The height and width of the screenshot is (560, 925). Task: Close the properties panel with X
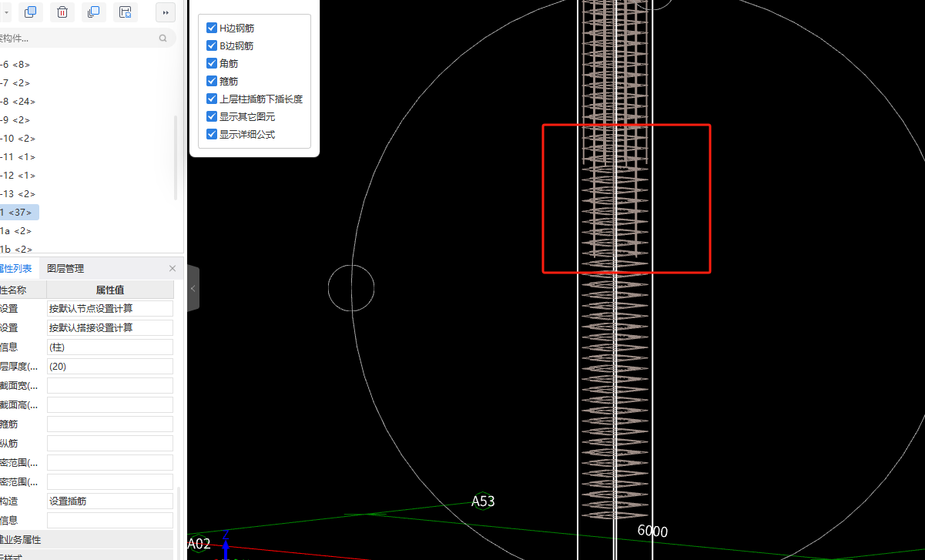coord(173,268)
